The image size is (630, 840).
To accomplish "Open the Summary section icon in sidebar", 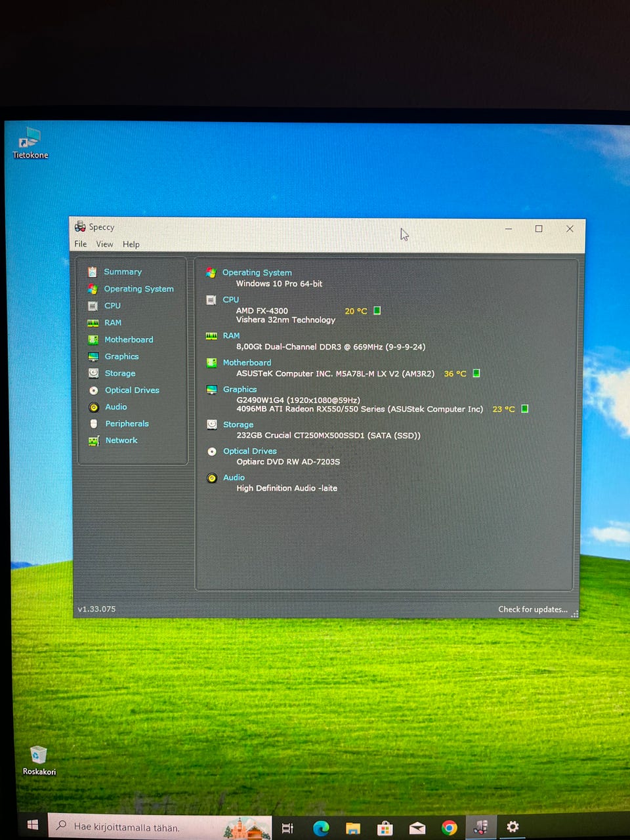I will (93, 272).
